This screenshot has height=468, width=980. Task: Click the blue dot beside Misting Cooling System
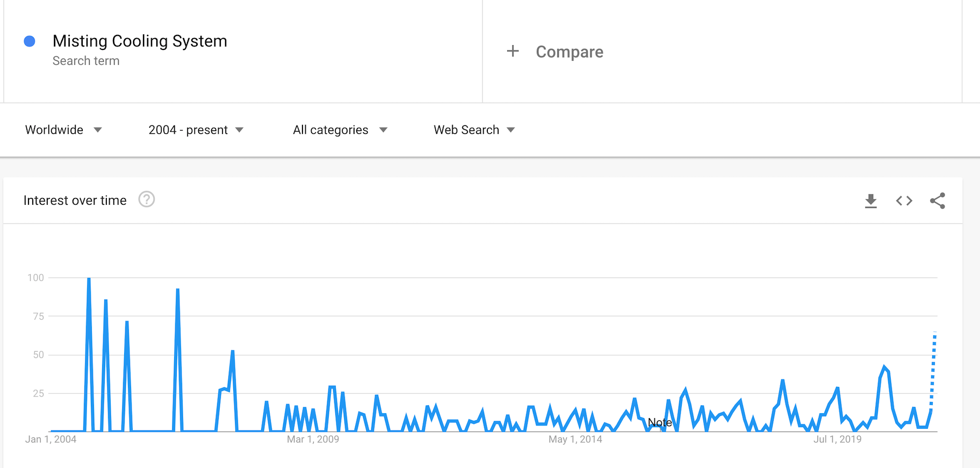pos(30,41)
